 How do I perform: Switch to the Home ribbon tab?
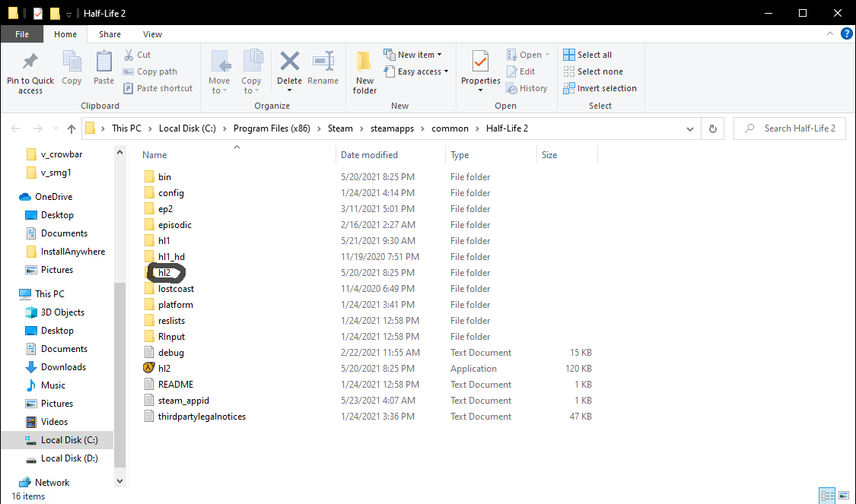pyautogui.click(x=65, y=33)
